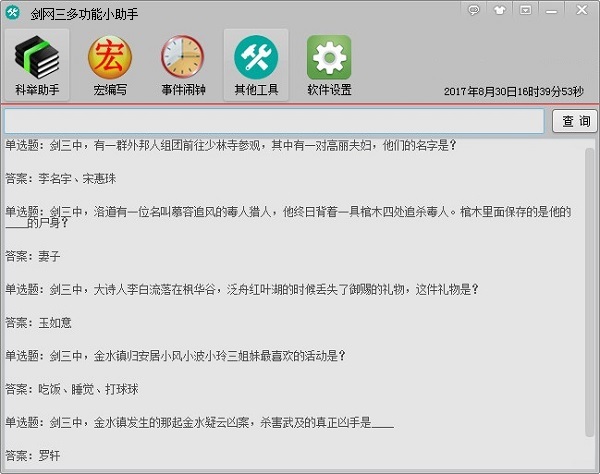Open the 宏编写 macro editor
600x474 pixels.
pos(110,65)
